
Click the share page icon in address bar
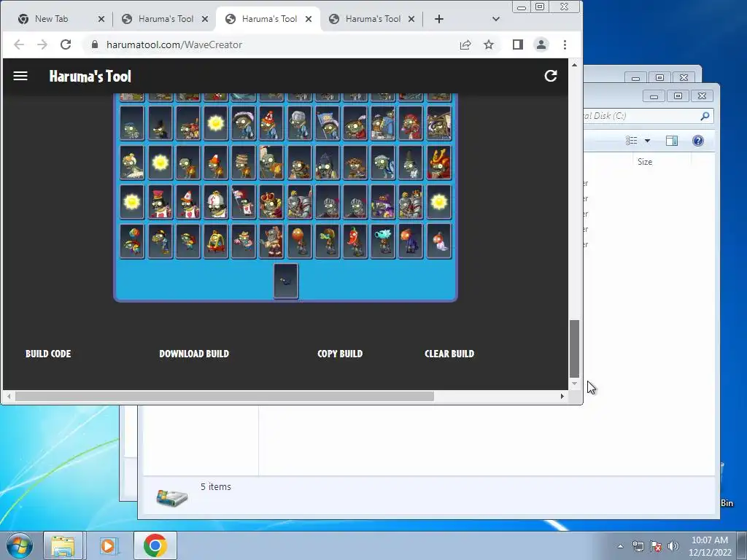coord(465,44)
